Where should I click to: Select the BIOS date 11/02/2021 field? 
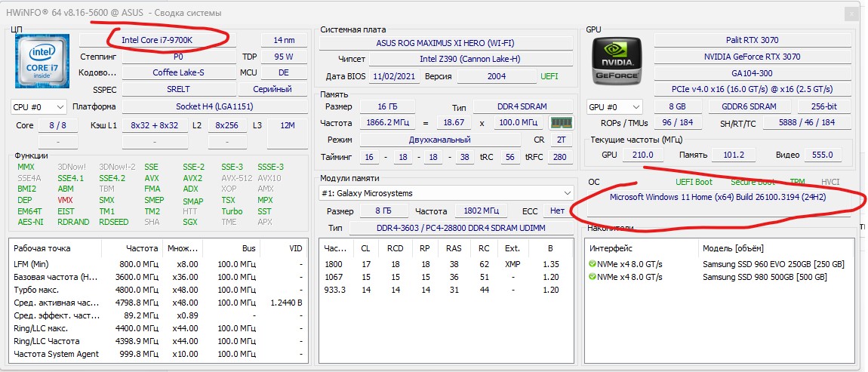click(x=394, y=76)
